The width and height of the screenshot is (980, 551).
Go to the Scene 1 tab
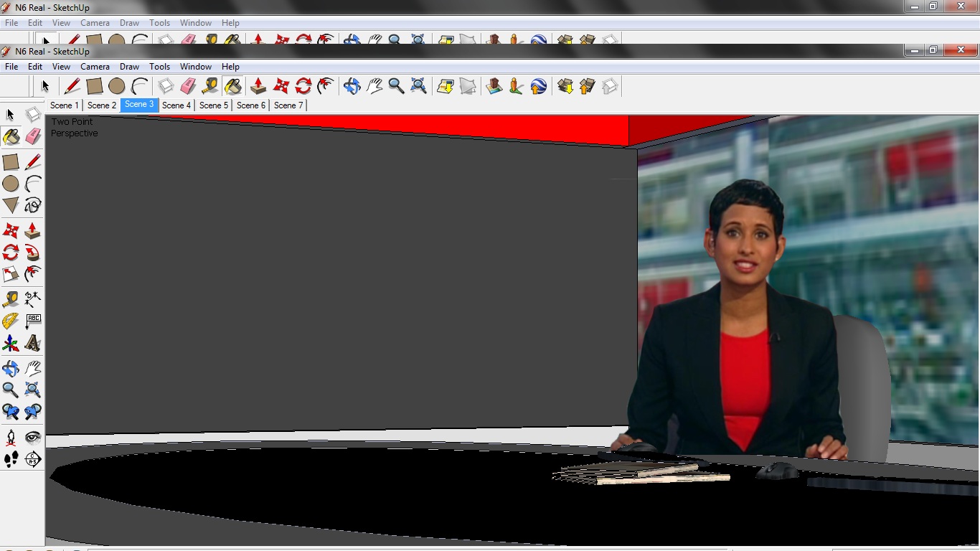click(x=64, y=105)
